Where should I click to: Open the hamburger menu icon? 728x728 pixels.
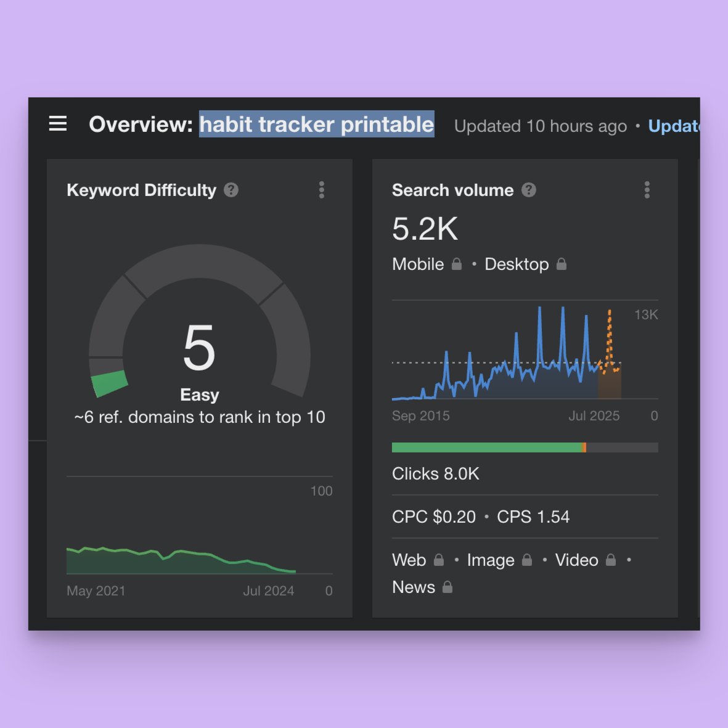coord(58,123)
